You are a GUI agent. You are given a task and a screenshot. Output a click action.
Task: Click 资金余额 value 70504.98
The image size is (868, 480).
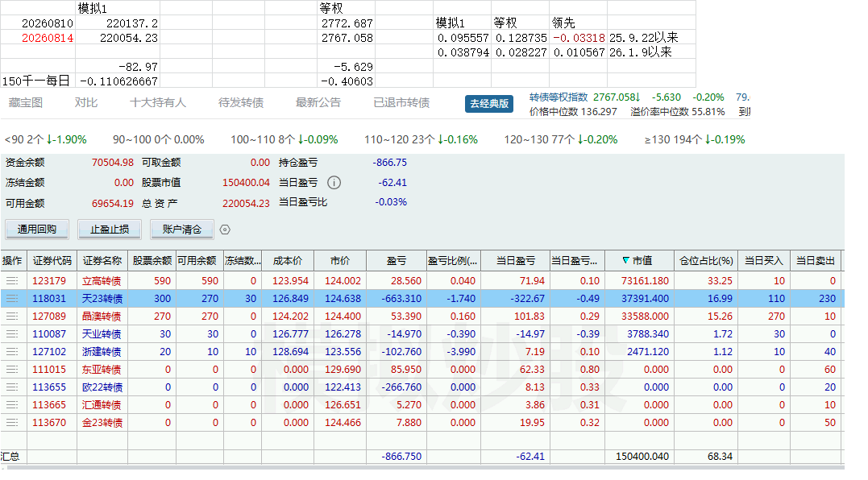112,163
